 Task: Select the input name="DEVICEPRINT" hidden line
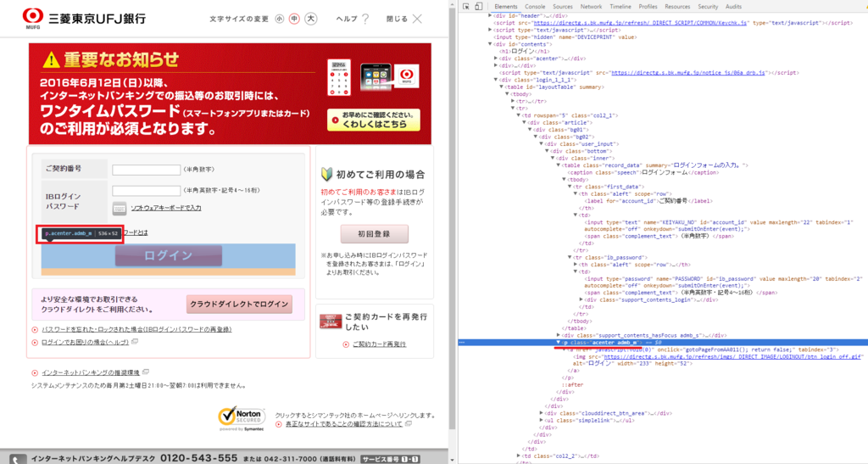tap(565, 37)
